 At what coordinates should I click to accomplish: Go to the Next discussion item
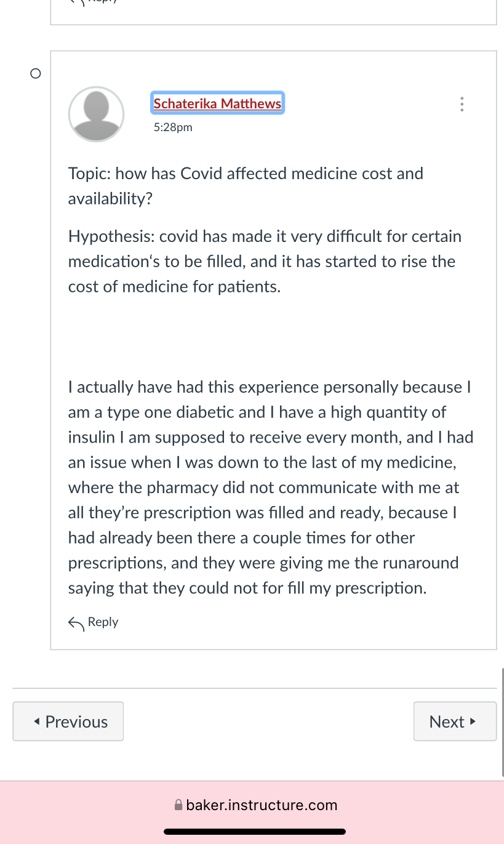[x=455, y=721]
